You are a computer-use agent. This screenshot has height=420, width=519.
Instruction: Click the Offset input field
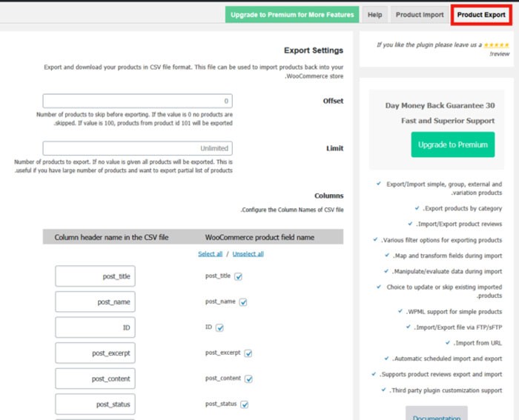(x=137, y=101)
